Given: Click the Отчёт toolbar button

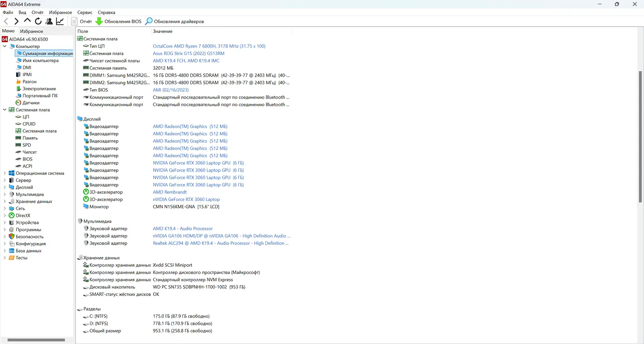Looking at the screenshot, I should click(x=82, y=21).
